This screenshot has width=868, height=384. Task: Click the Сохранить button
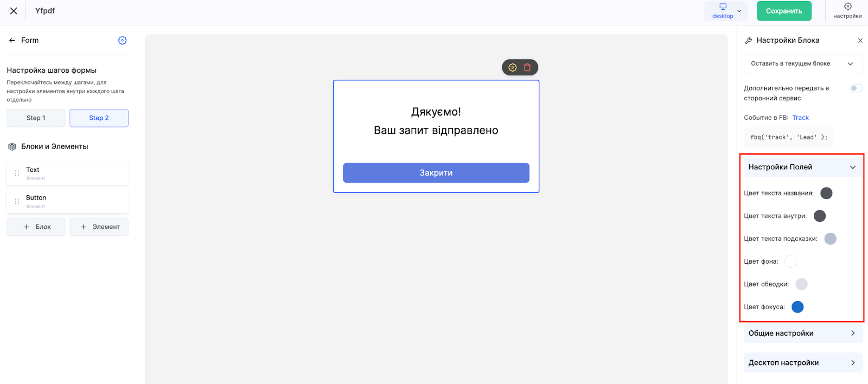pos(784,11)
